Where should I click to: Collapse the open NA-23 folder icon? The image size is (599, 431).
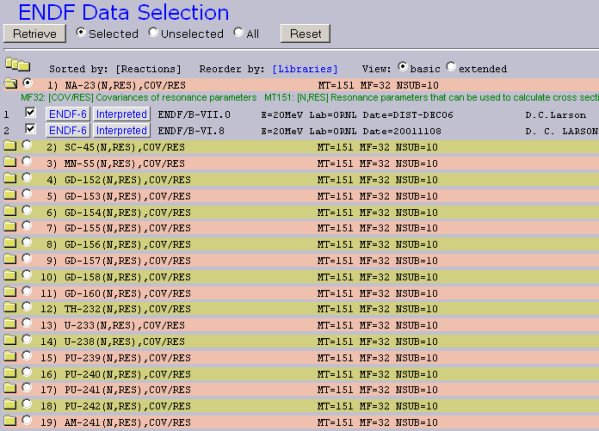[x=11, y=84]
